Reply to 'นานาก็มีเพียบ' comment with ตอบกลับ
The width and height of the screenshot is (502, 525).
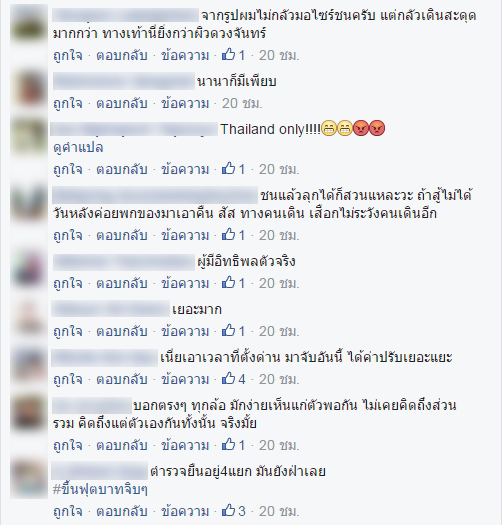point(122,103)
